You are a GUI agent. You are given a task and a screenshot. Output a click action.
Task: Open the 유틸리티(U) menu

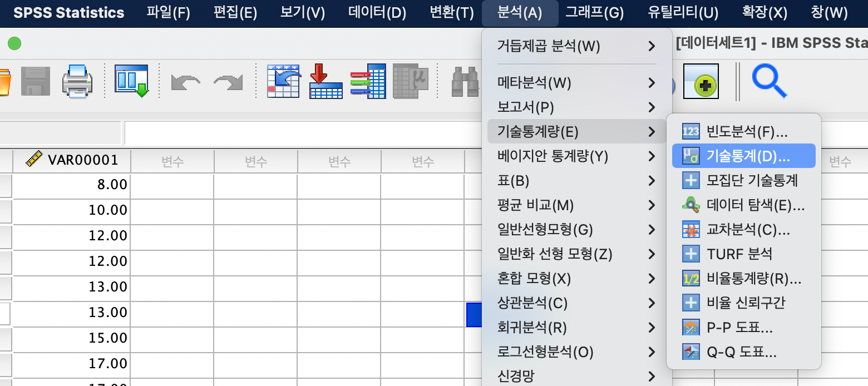tap(683, 13)
